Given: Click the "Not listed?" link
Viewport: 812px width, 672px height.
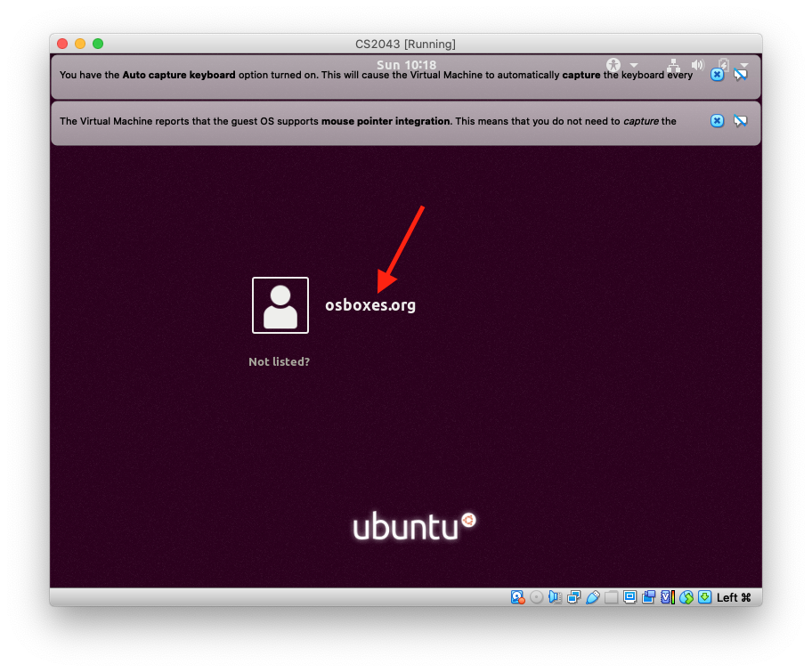Looking at the screenshot, I should 279,362.
